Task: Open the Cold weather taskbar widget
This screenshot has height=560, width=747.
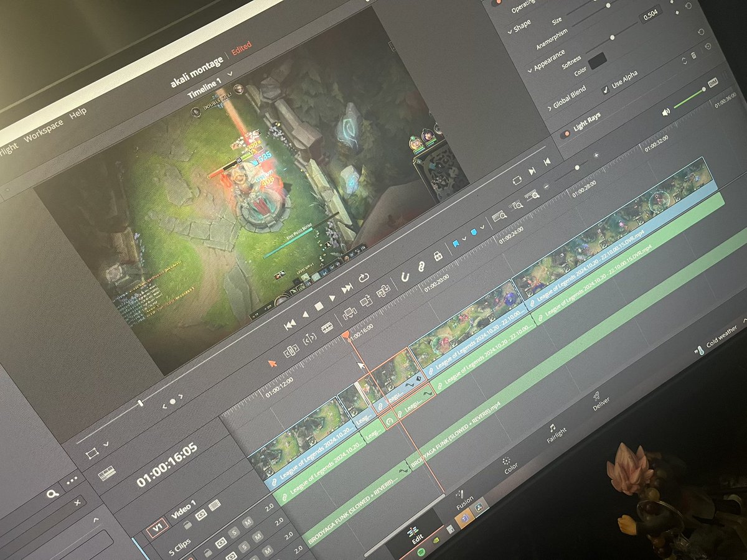Action: 716,339
